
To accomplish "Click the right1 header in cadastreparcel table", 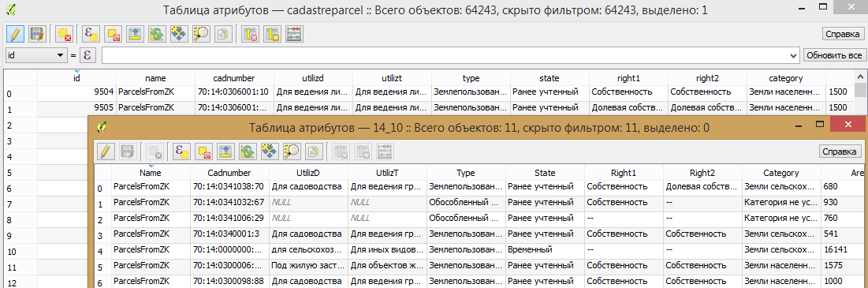I will coord(628,78).
